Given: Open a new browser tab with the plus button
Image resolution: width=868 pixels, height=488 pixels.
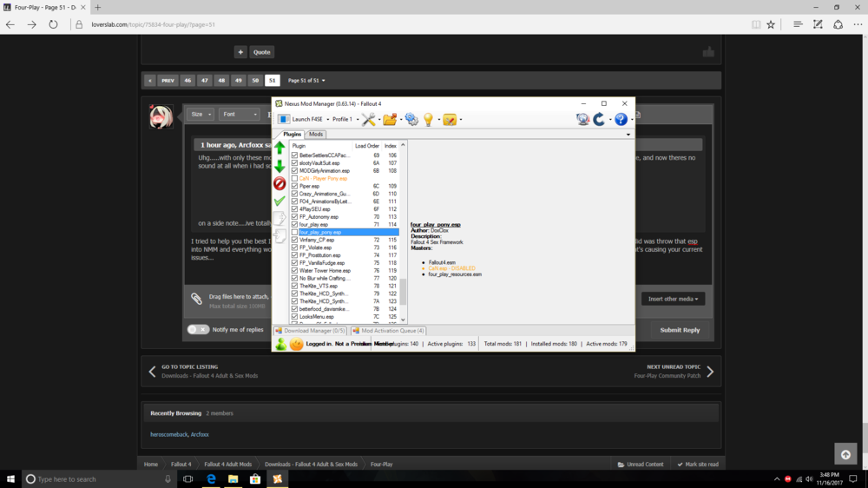Looking at the screenshot, I should pos(98,7).
